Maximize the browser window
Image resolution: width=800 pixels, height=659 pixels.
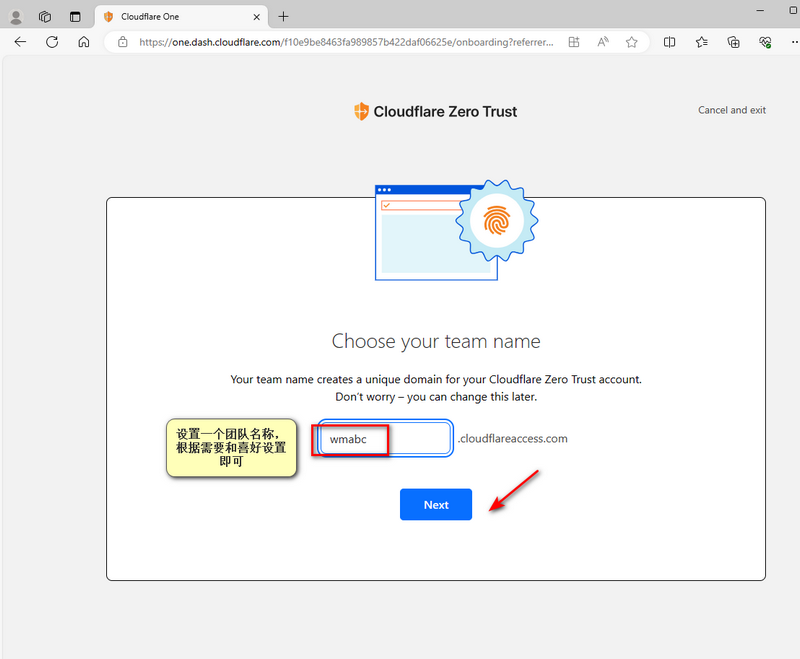[793, 10]
